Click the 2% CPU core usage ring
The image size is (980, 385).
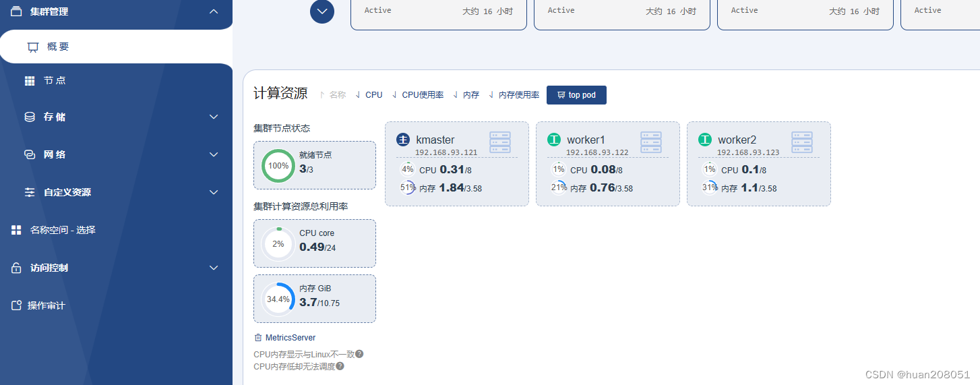(278, 244)
